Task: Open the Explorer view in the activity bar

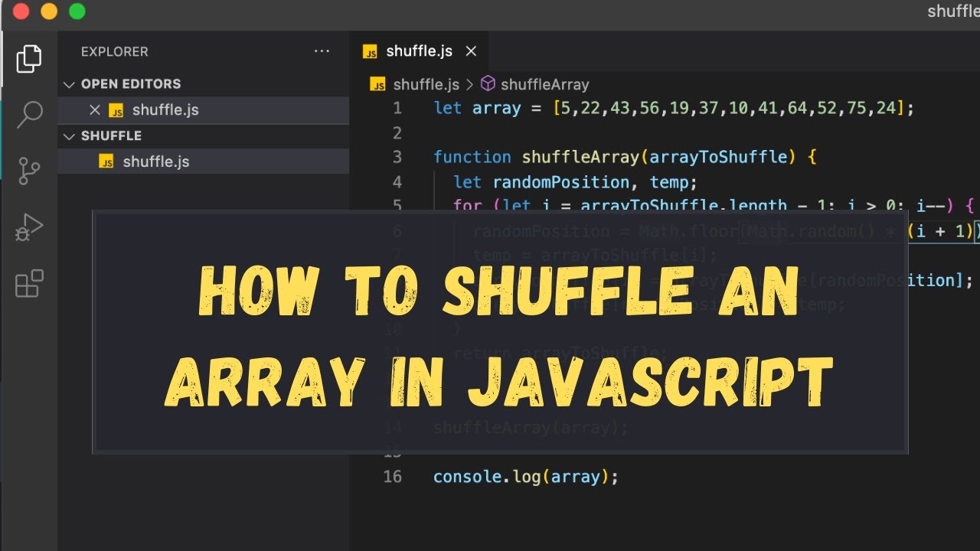Action: pyautogui.click(x=29, y=59)
